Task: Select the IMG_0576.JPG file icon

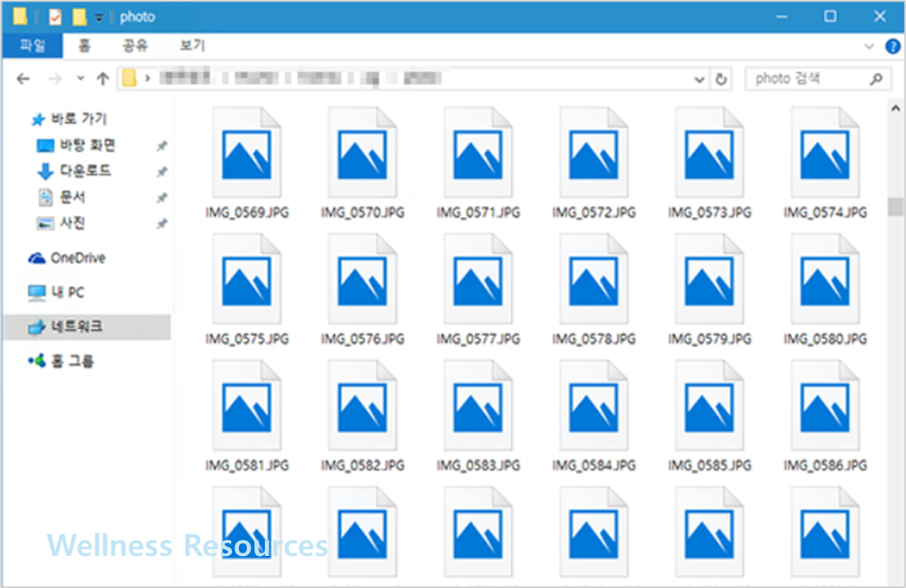Action: pos(363,279)
